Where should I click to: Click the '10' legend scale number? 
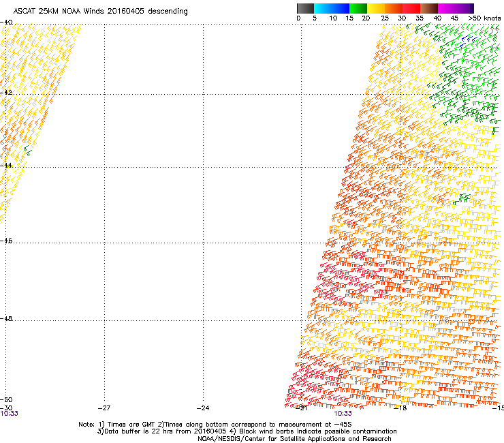click(x=333, y=18)
